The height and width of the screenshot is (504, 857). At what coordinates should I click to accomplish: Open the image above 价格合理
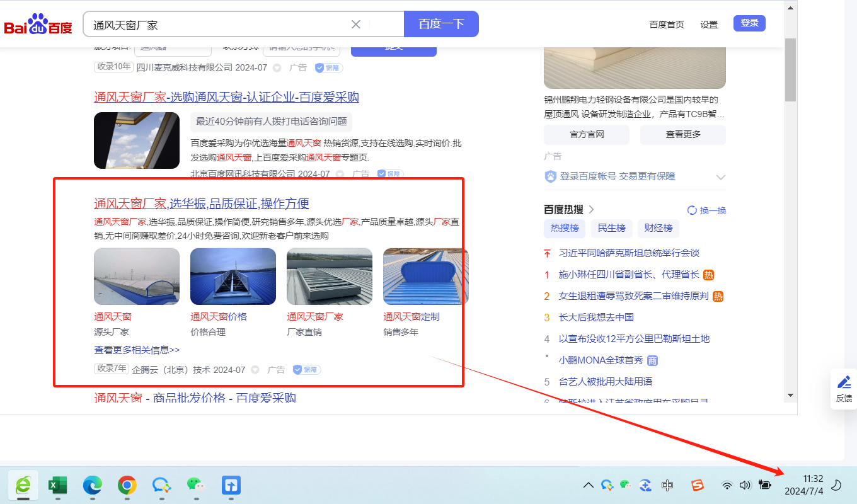233,277
